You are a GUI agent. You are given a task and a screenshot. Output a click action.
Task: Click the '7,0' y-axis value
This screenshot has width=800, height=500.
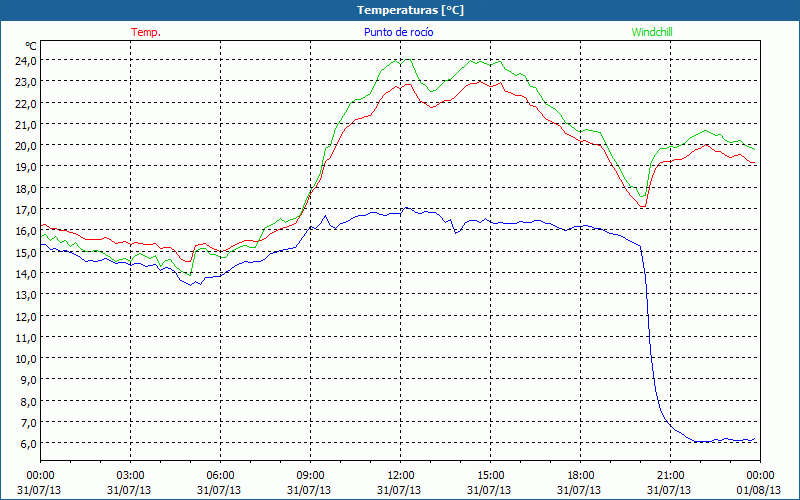[29, 422]
